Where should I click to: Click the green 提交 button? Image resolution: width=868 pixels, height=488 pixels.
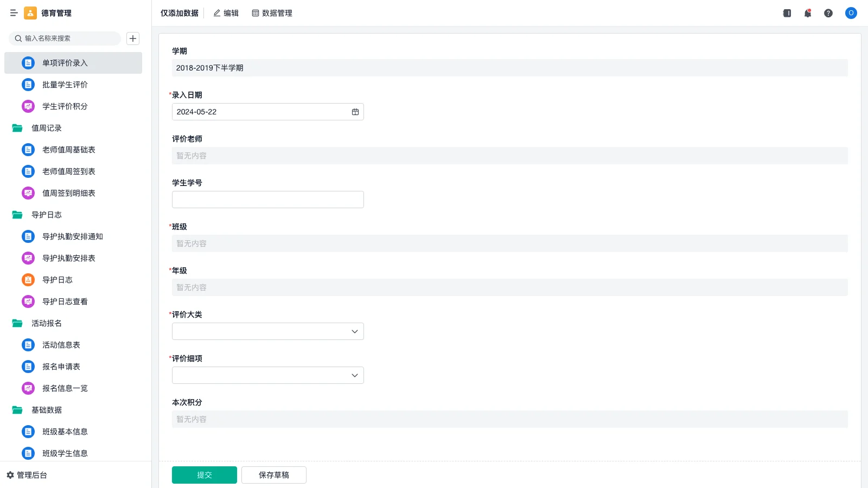point(204,475)
